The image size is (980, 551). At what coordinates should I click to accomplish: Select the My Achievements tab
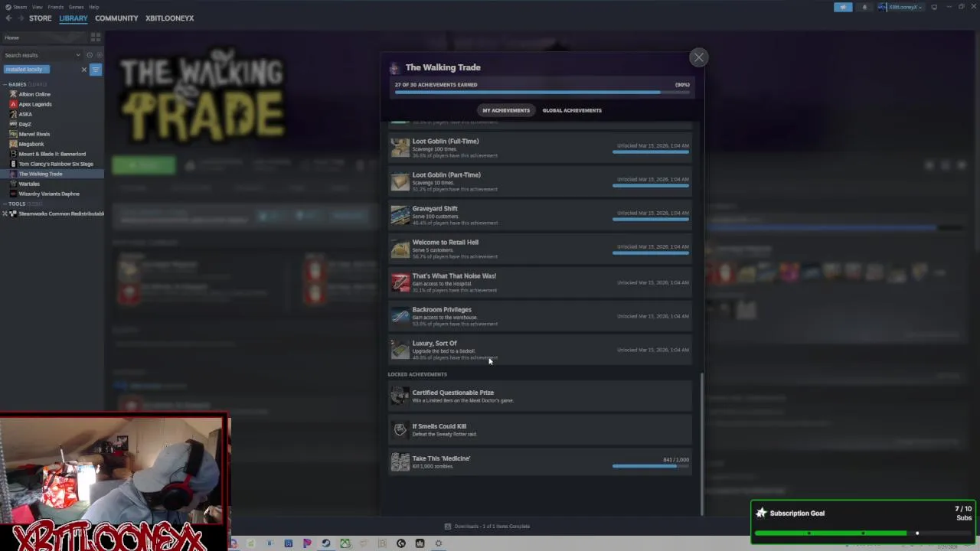(x=506, y=110)
